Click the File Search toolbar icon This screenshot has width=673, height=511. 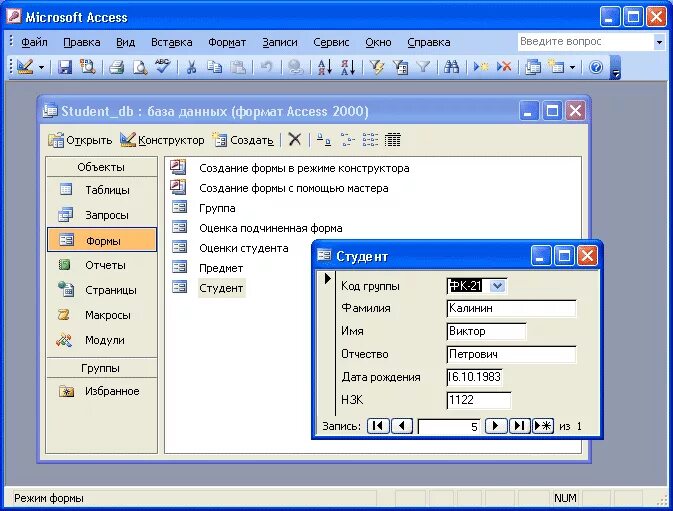tap(88, 67)
